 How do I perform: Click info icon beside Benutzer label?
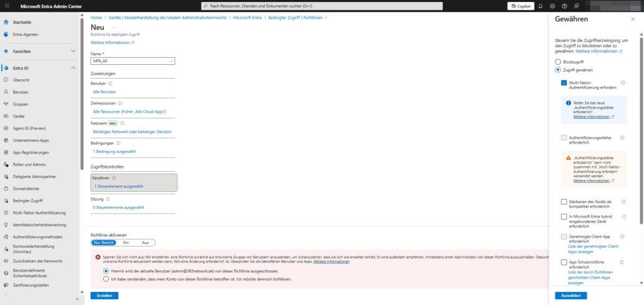pyautogui.click(x=111, y=84)
